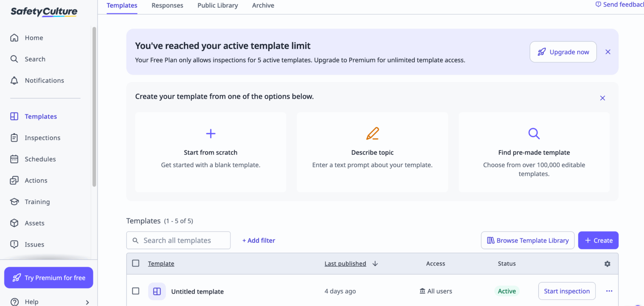
Task: Click the table settings gear icon
Action: pyautogui.click(x=607, y=264)
